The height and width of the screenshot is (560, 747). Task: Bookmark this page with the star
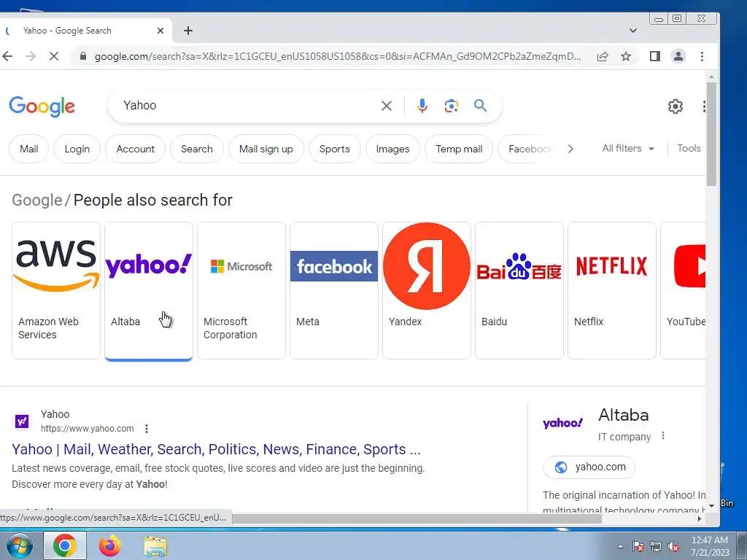click(x=626, y=56)
